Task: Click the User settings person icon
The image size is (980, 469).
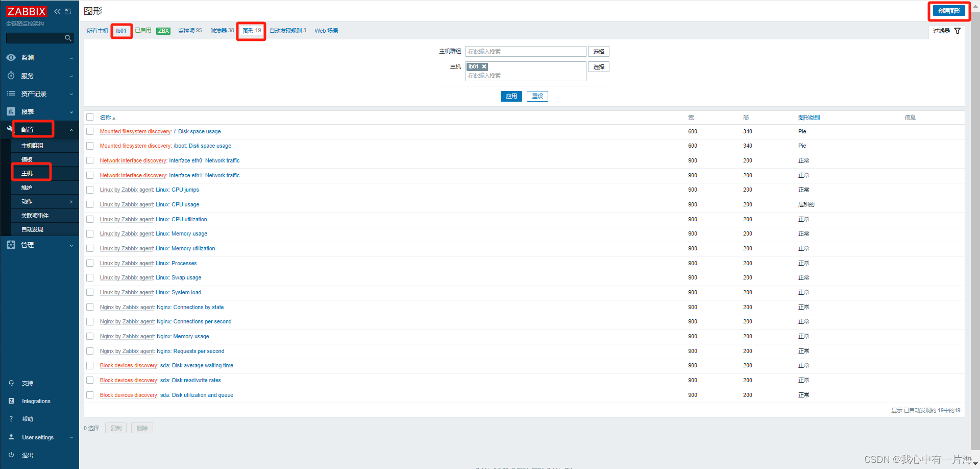Action: coord(11,437)
